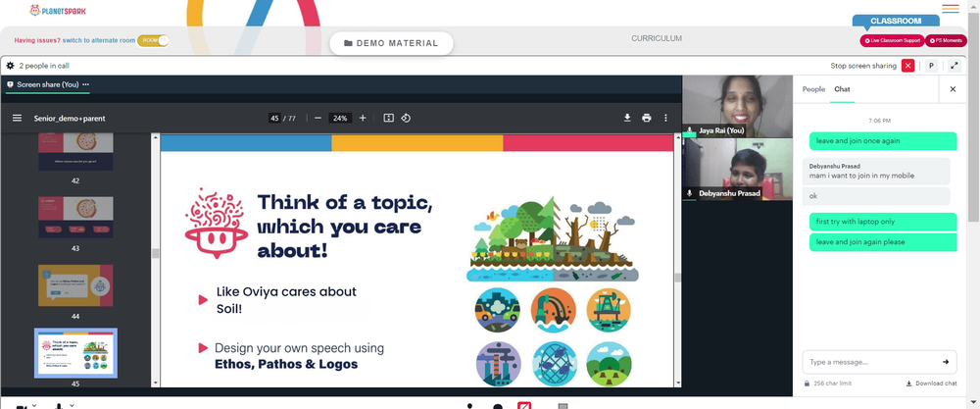Click 'leave and join again please' message
This screenshot has width=980, height=409.
tap(883, 242)
